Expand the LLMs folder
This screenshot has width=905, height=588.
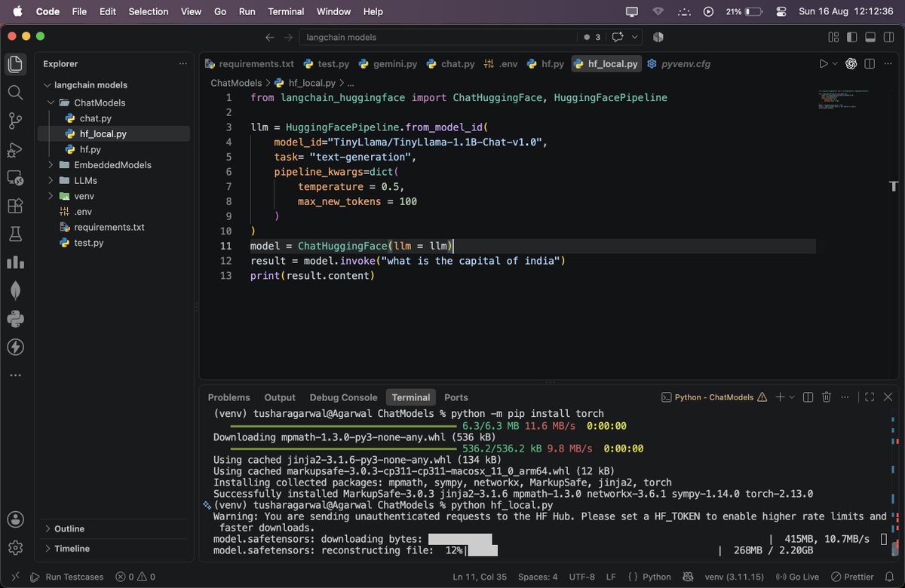point(51,180)
